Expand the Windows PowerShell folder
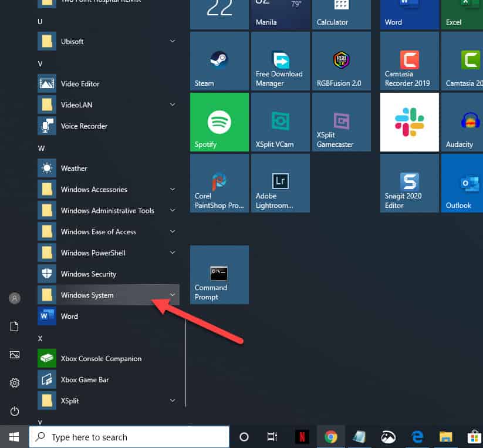The image size is (483, 448). click(109, 252)
